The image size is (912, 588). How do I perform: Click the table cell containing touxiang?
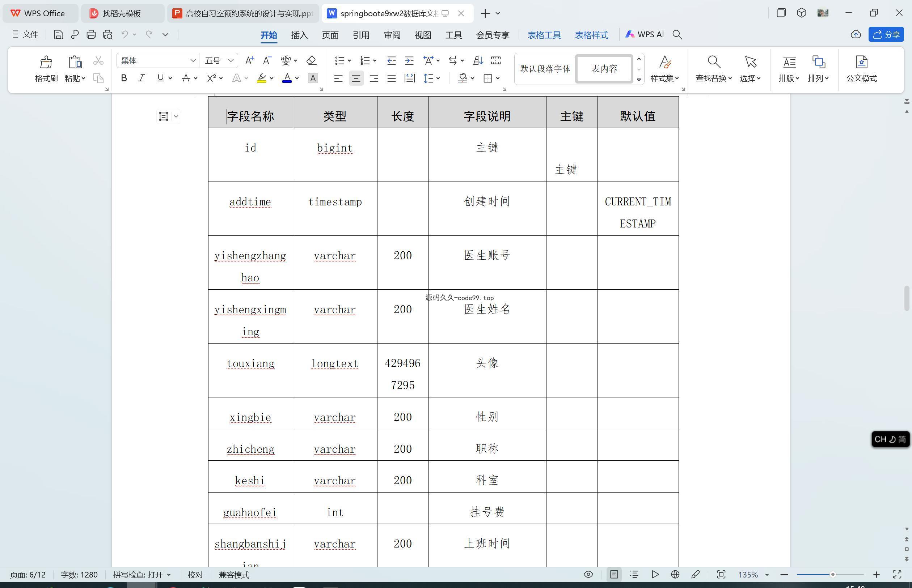[251, 370]
